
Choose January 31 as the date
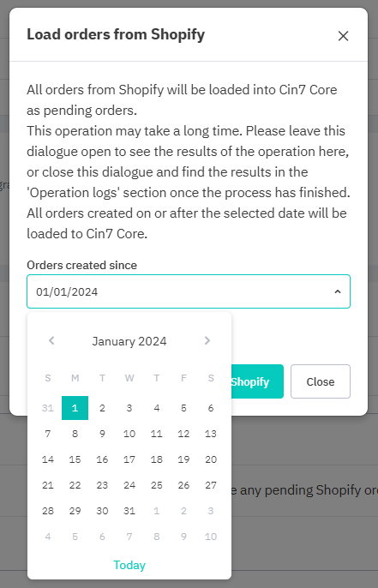(x=129, y=511)
